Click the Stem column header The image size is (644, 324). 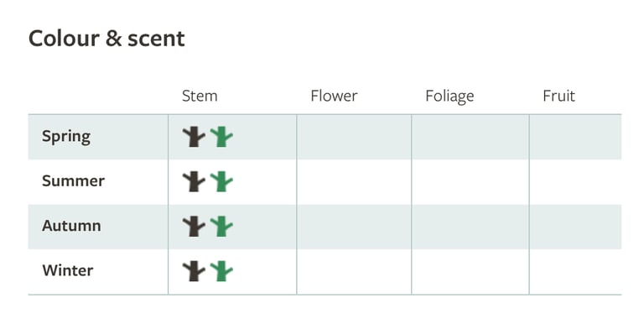pyautogui.click(x=200, y=96)
